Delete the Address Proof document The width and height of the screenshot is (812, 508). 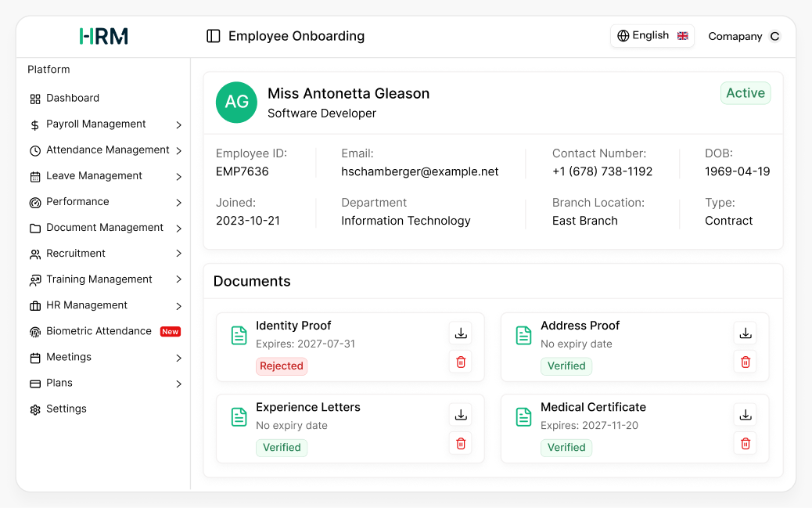745,362
